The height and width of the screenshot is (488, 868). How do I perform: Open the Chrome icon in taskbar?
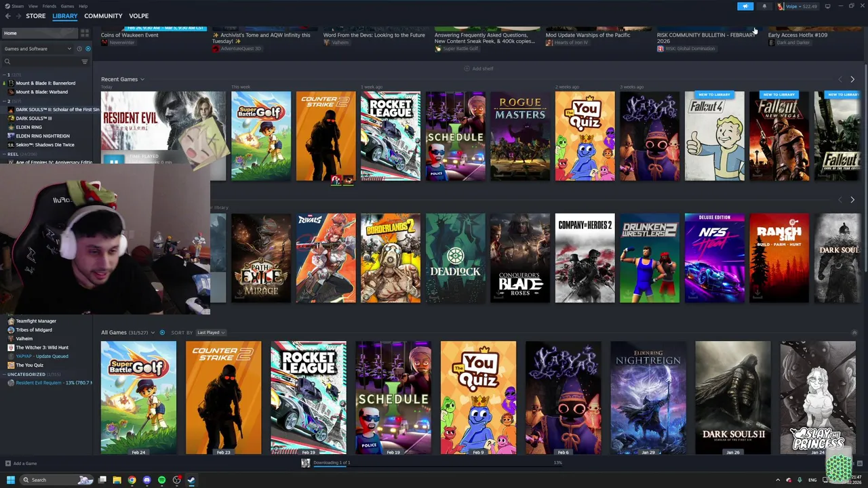[132, 480]
